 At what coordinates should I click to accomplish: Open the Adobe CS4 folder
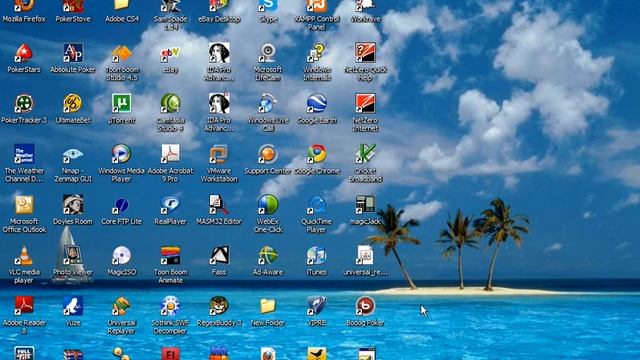(122, 6)
